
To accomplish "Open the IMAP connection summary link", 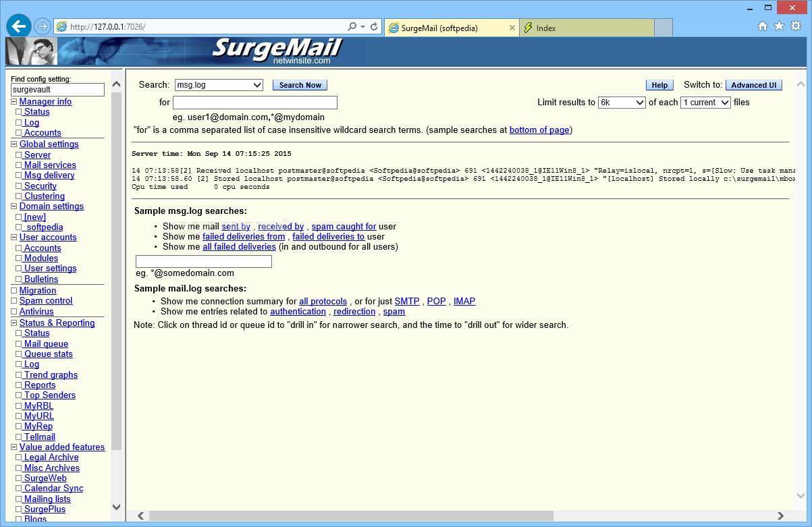I will [464, 302].
